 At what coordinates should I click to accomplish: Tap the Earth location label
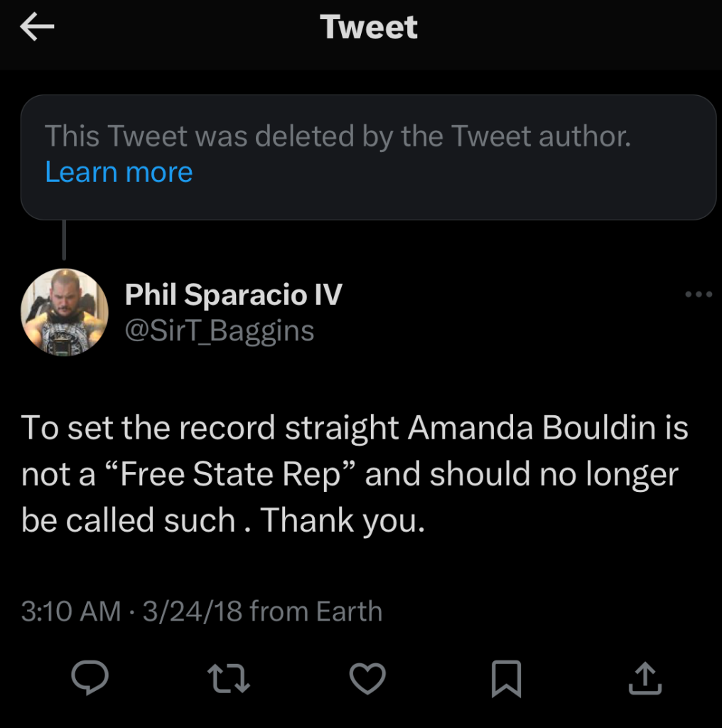pos(349,611)
